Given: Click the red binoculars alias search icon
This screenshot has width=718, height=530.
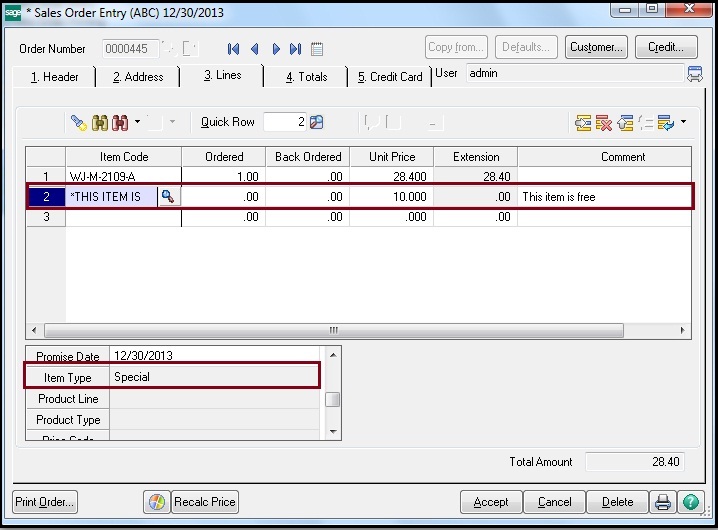Looking at the screenshot, I should coord(120,122).
